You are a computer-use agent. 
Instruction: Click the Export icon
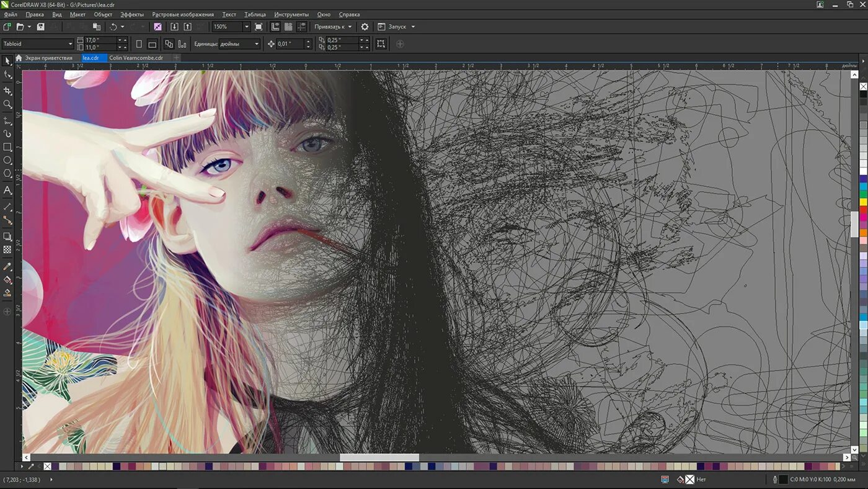[x=188, y=27]
